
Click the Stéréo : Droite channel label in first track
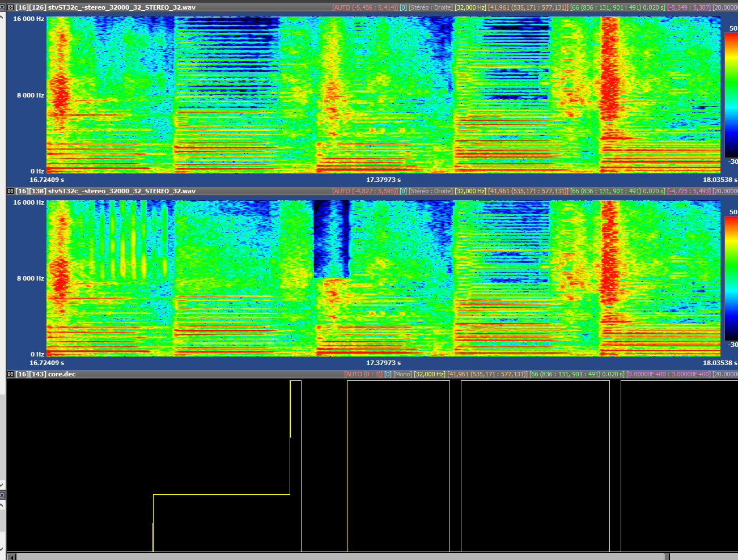click(430, 7)
